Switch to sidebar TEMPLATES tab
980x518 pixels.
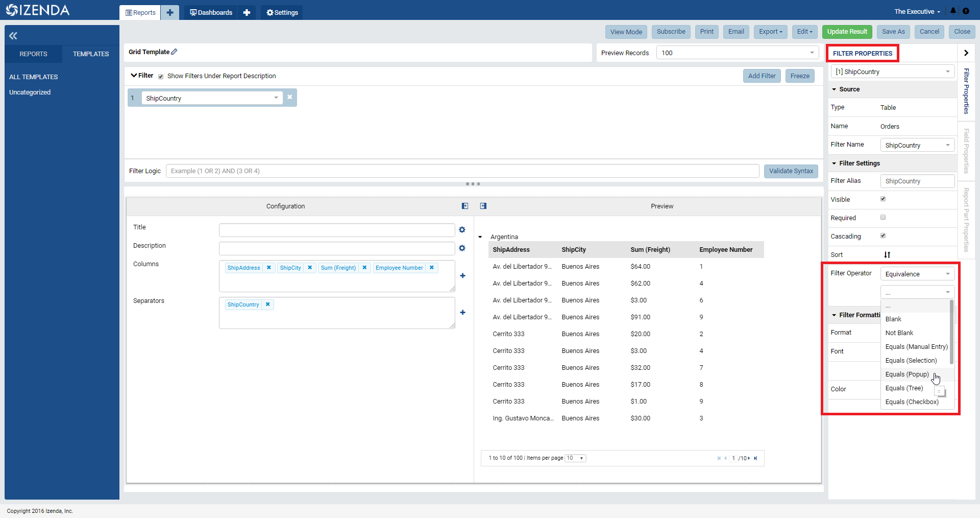click(91, 54)
